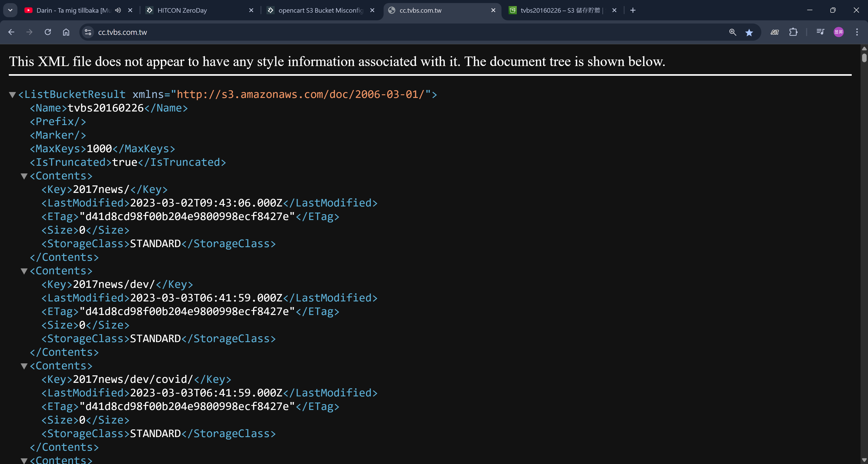Click the forward navigation arrow
Image resolution: width=868 pixels, height=464 pixels.
tap(29, 32)
